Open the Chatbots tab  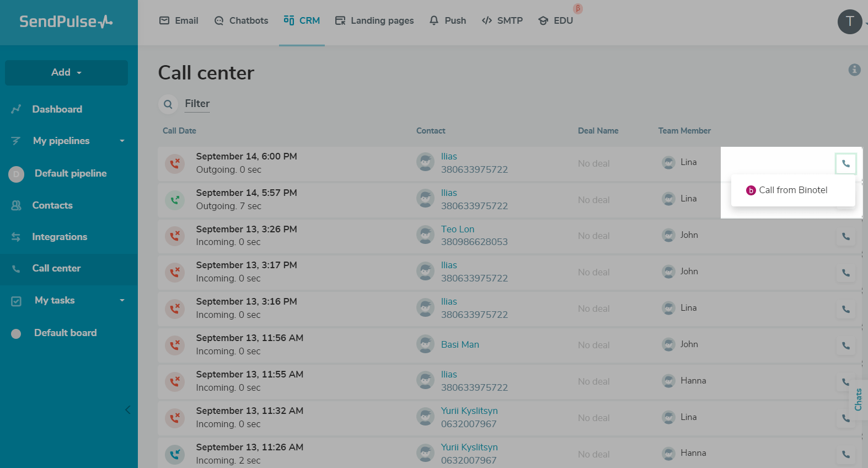[242, 21]
